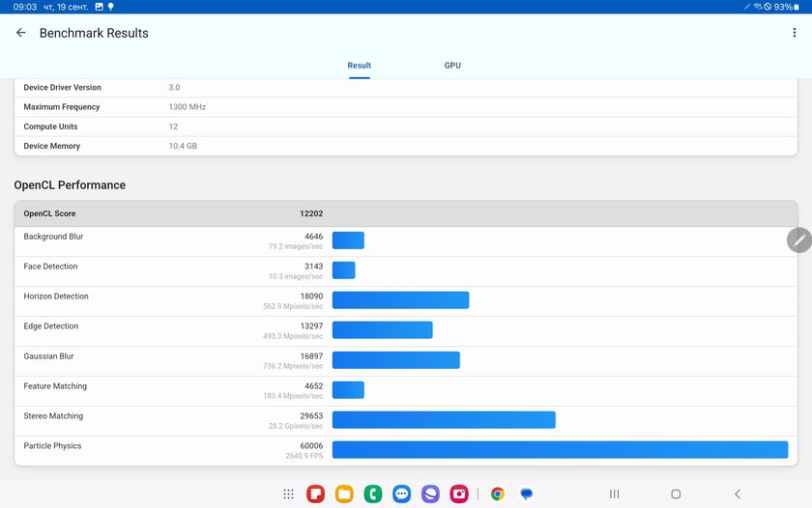The width and height of the screenshot is (812, 508).
Task: Launch Samsung Internet browser
Action: [x=430, y=494]
